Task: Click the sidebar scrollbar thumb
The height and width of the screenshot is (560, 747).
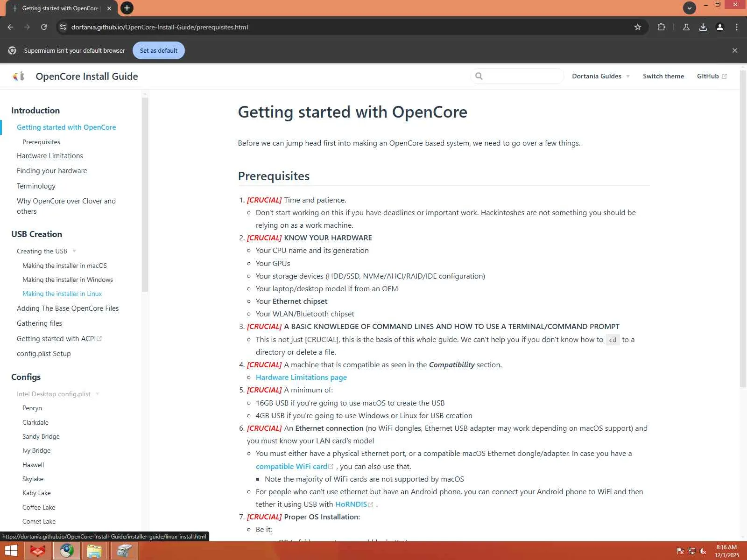Action: point(145,194)
